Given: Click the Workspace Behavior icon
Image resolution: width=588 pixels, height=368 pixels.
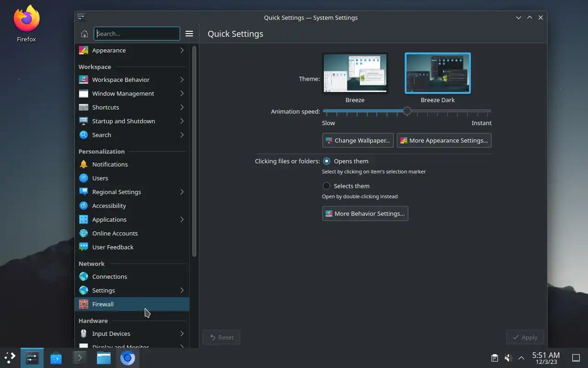Looking at the screenshot, I should [x=84, y=80].
